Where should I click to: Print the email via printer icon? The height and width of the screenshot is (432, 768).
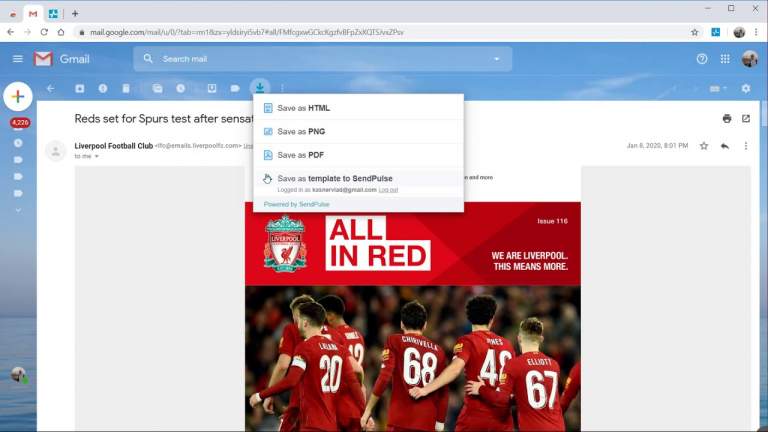(727, 119)
